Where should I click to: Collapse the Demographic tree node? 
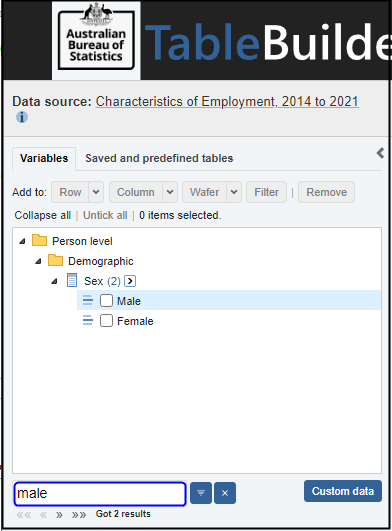[x=38, y=261]
